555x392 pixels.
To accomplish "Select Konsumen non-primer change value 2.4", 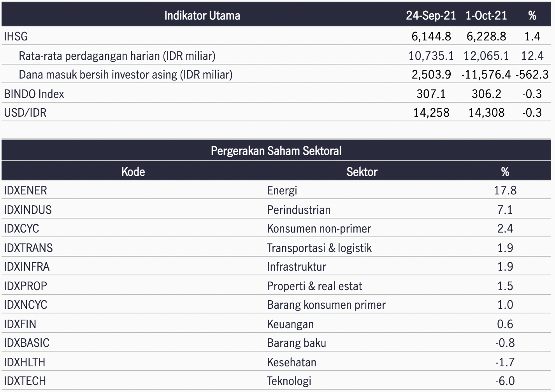I will [505, 229].
